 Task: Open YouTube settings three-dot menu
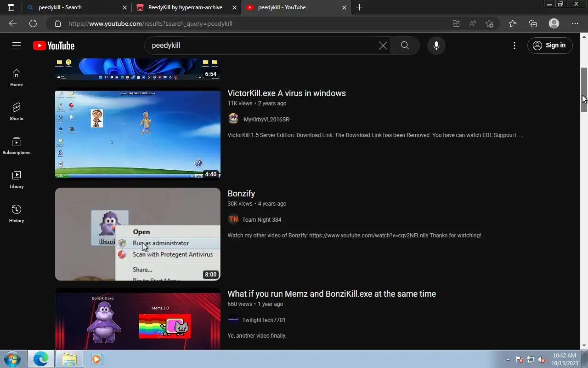pos(514,46)
